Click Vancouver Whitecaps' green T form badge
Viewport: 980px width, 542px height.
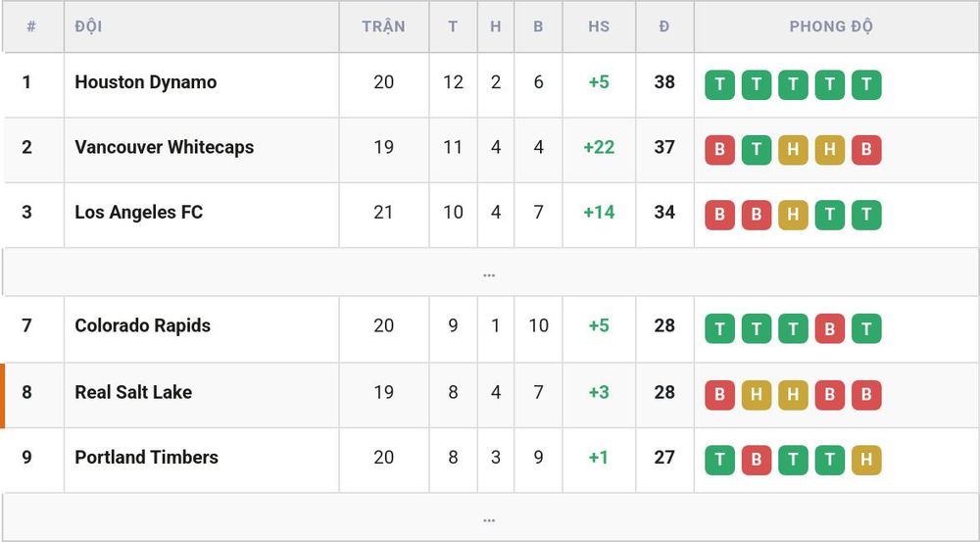click(x=757, y=149)
